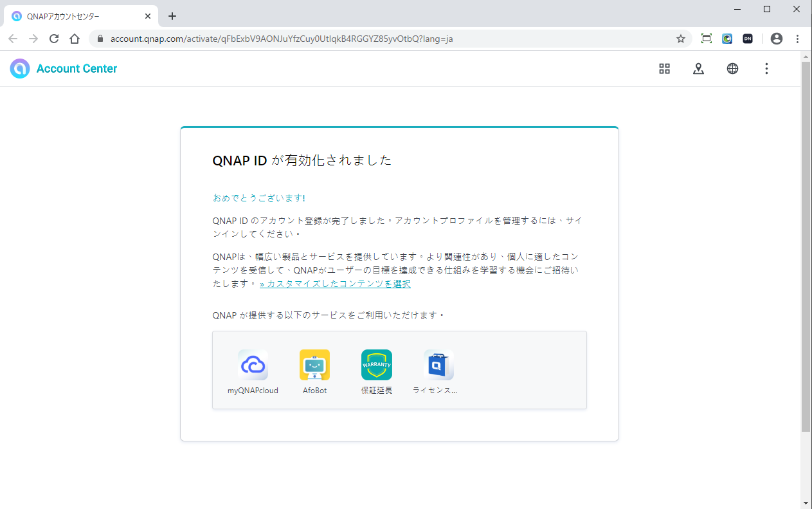Expand the three-dot menu in page header
812x509 pixels.
coord(766,69)
